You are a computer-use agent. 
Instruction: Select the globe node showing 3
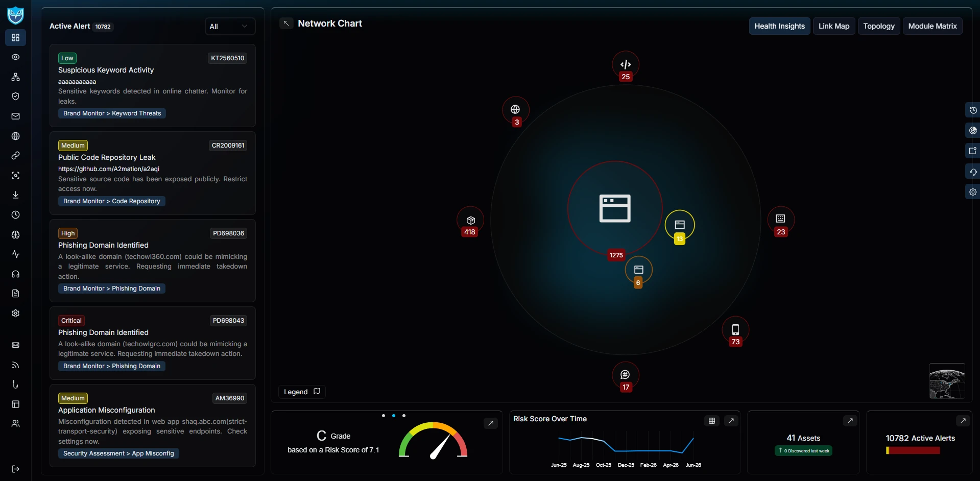[x=515, y=110]
